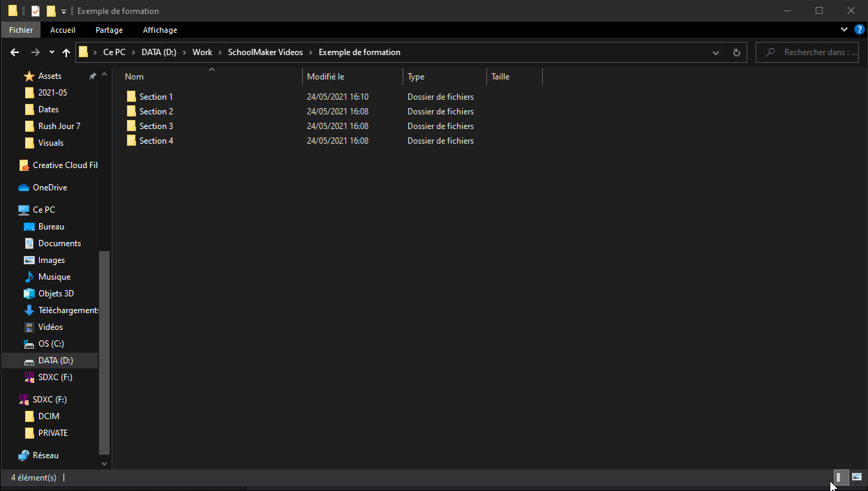Click the sidebar scrollbar down arrow
This screenshot has height=491, width=868.
105,463
